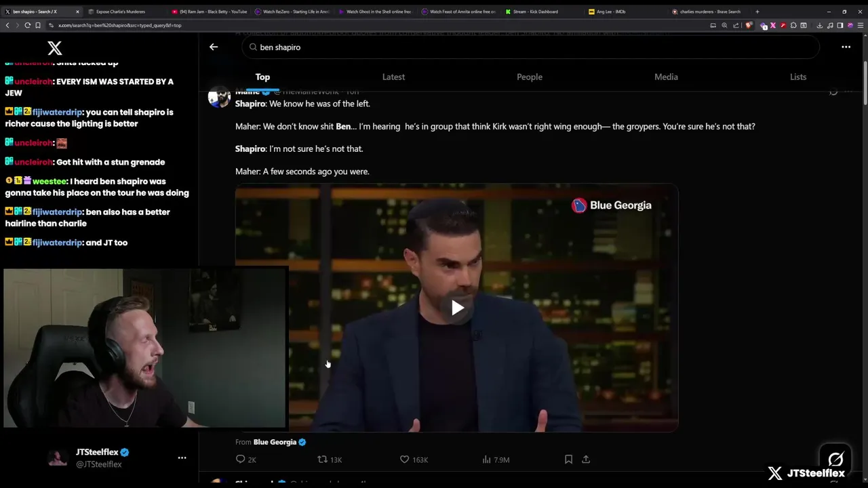Open the three-dot search settings menu
868x488 pixels.
click(846, 47)
